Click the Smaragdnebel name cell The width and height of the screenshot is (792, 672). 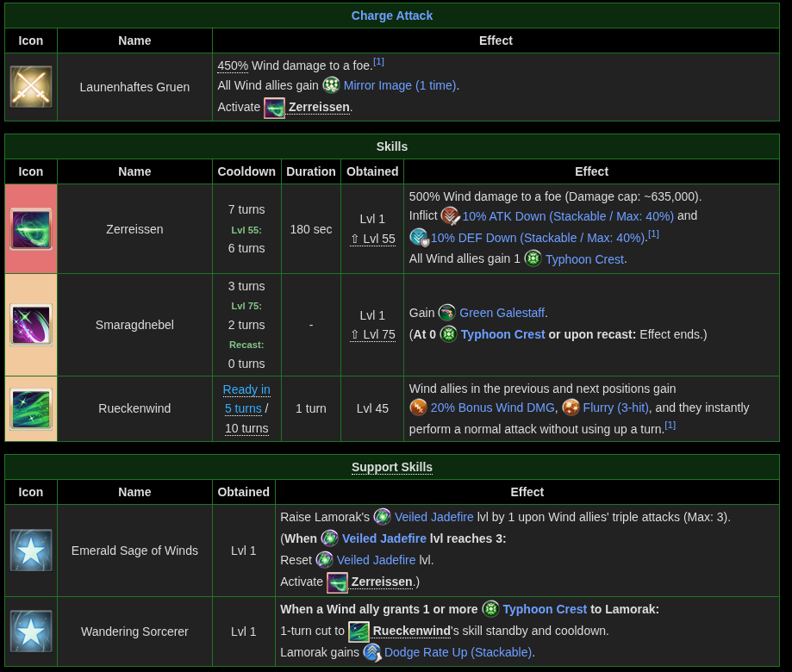[134, 325]
